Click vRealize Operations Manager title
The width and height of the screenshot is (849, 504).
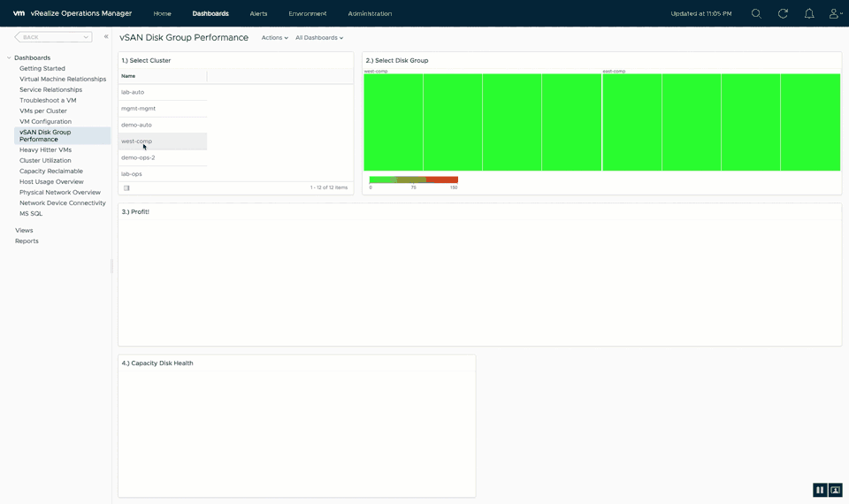tap(81, 13)
